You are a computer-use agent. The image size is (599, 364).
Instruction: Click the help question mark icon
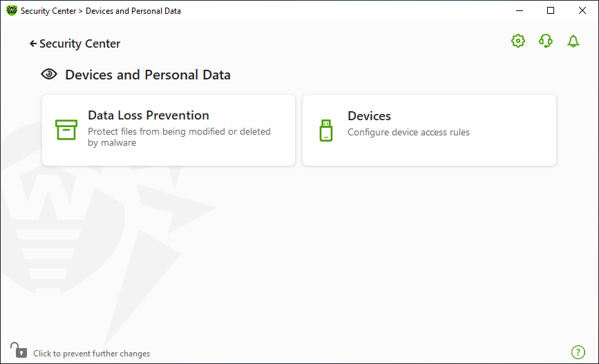tap(578, 352)
